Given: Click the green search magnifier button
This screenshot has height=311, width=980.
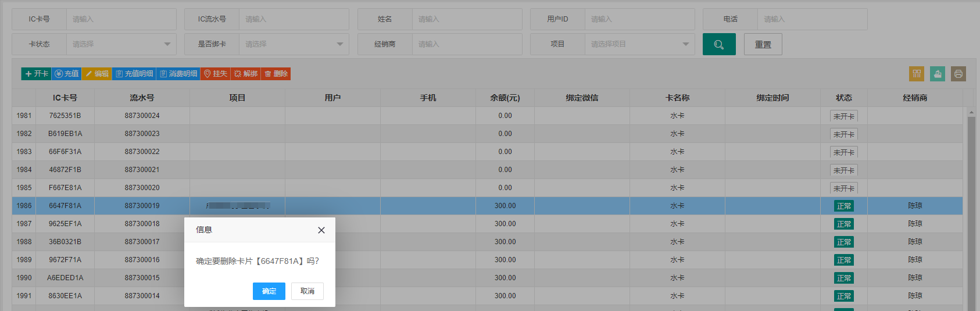Looking at the screenshot, I should click(719, 44).
